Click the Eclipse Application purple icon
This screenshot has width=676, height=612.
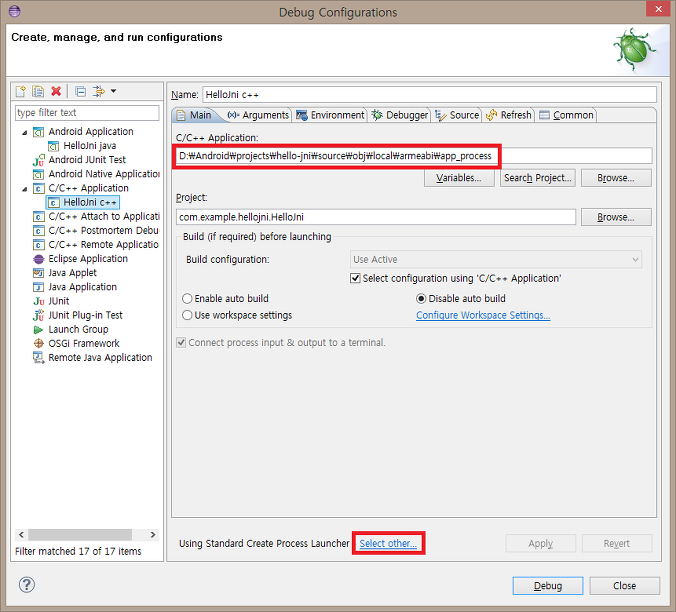pyautogui.click(x=39, y=259)
